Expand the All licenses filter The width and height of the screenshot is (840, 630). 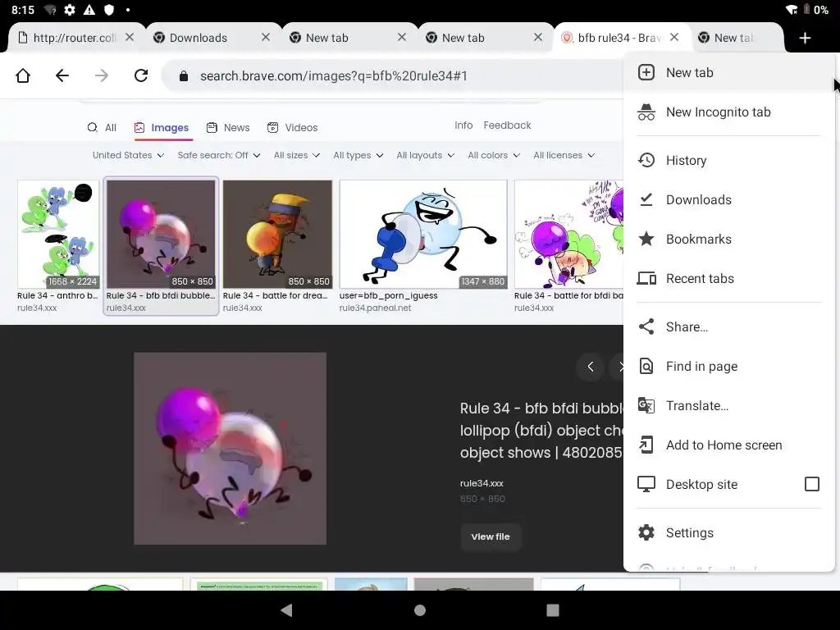point(564,155)
